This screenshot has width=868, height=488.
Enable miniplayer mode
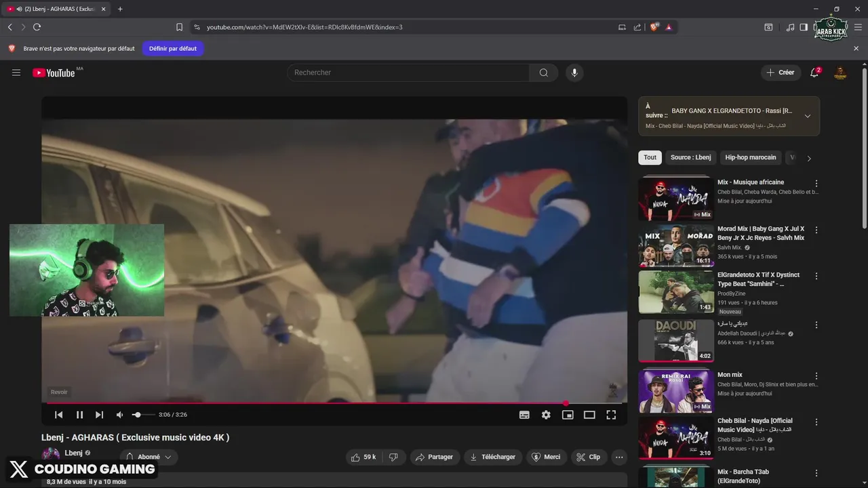click(x=568, y=415)
